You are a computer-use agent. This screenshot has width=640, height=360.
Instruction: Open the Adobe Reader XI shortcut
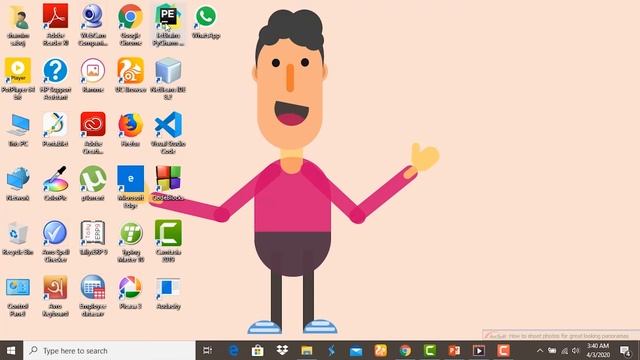click(x=56, y=16)
